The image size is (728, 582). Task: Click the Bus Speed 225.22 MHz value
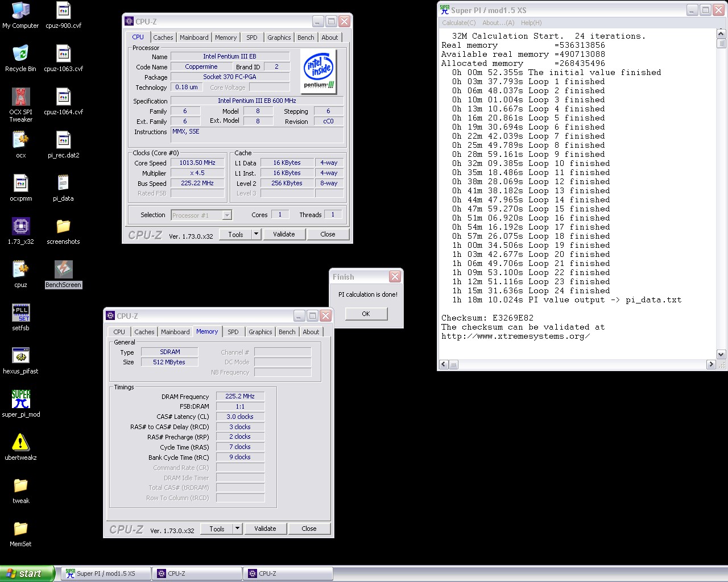pos(197,183)
